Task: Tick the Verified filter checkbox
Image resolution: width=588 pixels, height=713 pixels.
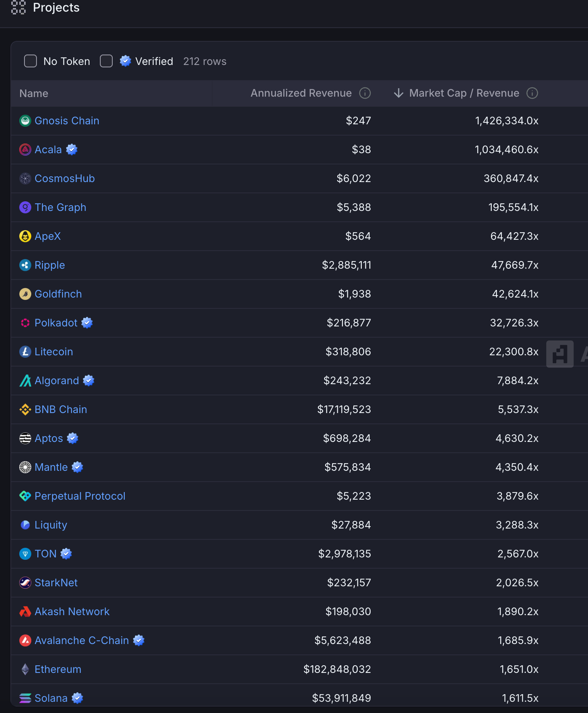Action: point(106,61)
